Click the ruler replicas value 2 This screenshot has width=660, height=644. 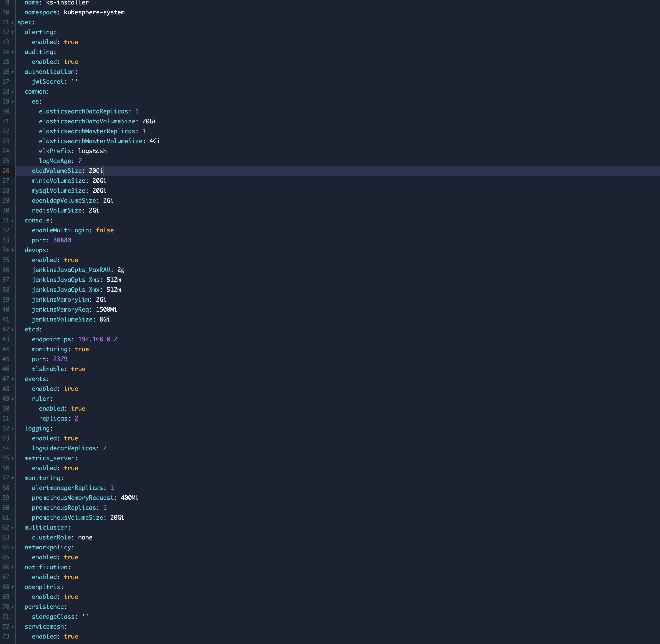click(x=77, y=418)
